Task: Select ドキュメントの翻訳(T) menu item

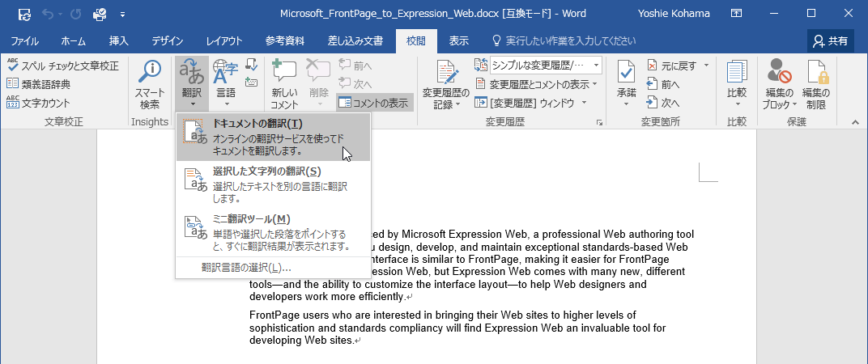Action: pyautogui.click(x=273, y=138)
